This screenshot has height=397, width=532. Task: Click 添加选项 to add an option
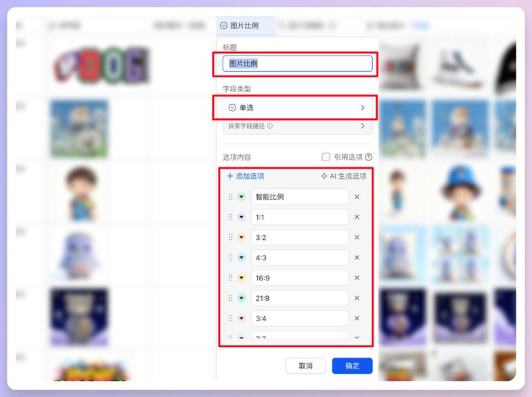[x=246, y=176]
